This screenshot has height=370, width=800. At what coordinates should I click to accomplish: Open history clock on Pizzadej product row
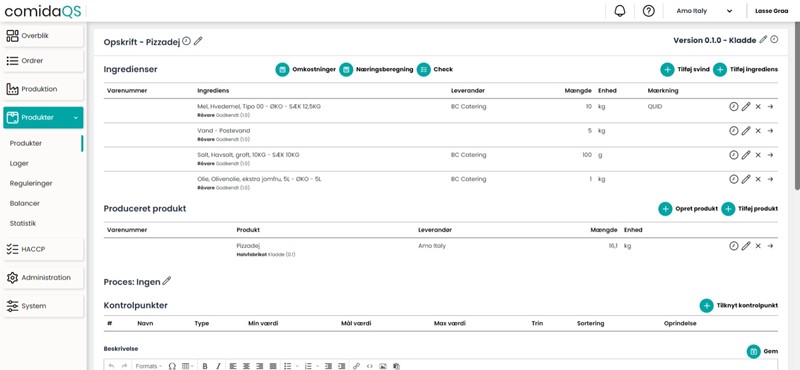click(x=734, y=246)
